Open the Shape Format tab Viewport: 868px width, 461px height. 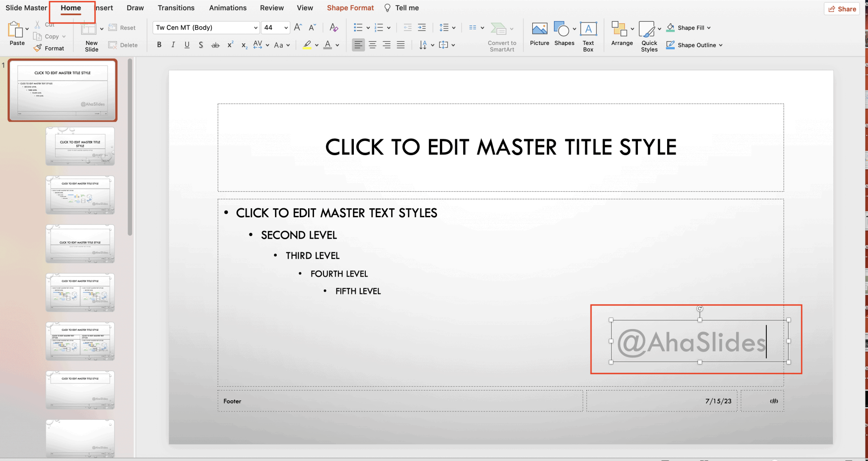[350, 8]
